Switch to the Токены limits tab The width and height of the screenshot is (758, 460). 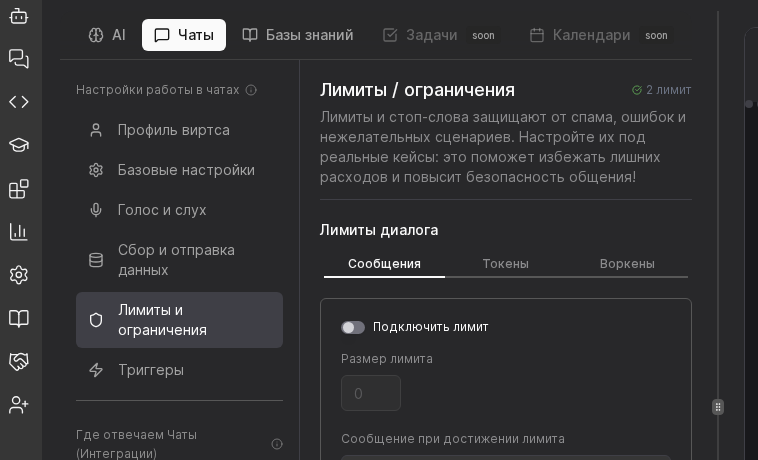(x=506, y=264)
